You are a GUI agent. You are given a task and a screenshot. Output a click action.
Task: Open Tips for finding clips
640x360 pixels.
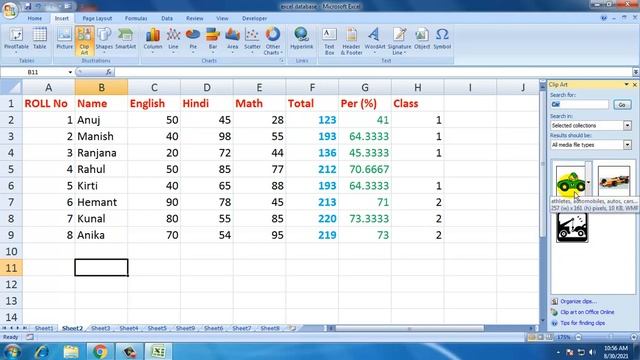(x=582, y=323)
